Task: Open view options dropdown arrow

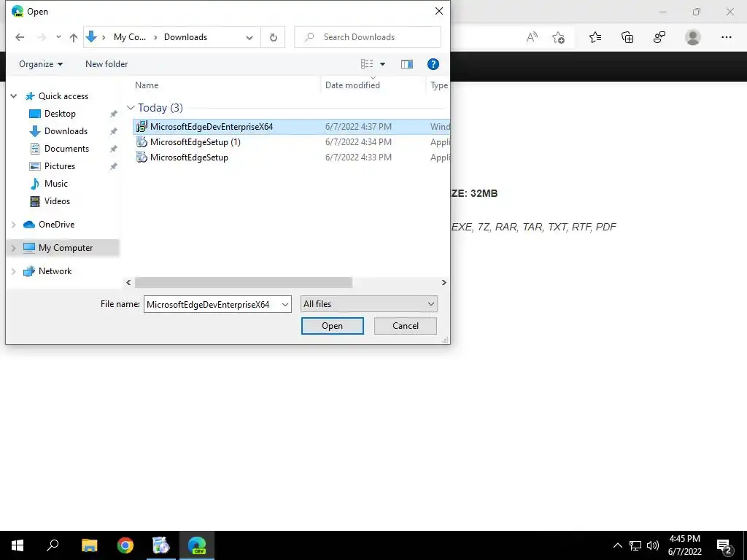Action: point(382,64)
